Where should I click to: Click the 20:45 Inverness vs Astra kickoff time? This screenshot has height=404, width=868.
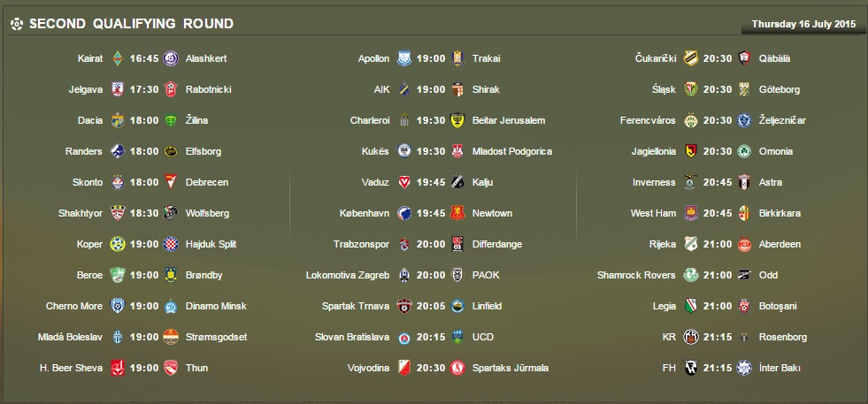point(718,182)
